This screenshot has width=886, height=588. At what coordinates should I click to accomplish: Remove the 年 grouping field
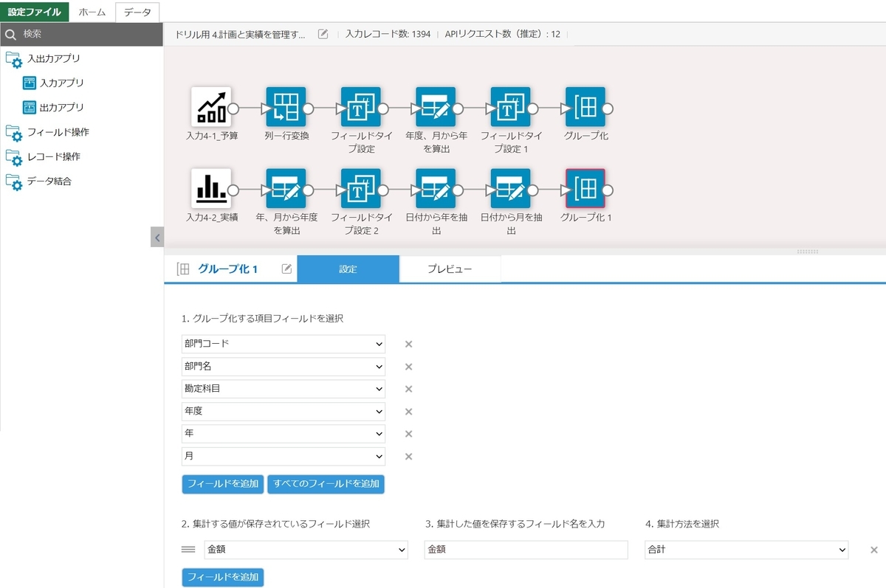click(x=408, y=434)
